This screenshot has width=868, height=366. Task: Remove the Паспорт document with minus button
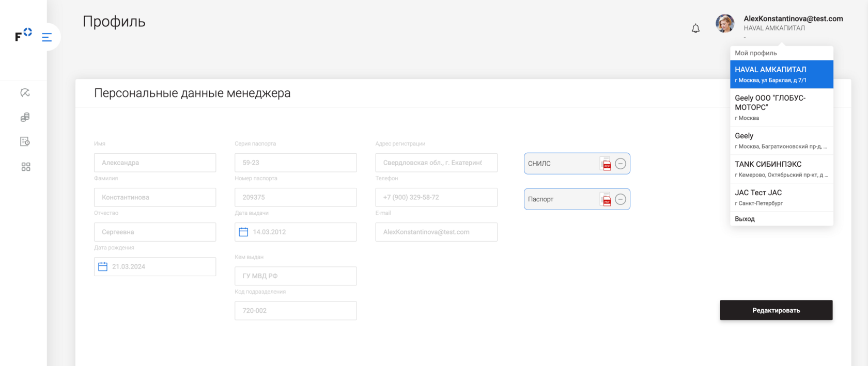pos(621,199)
